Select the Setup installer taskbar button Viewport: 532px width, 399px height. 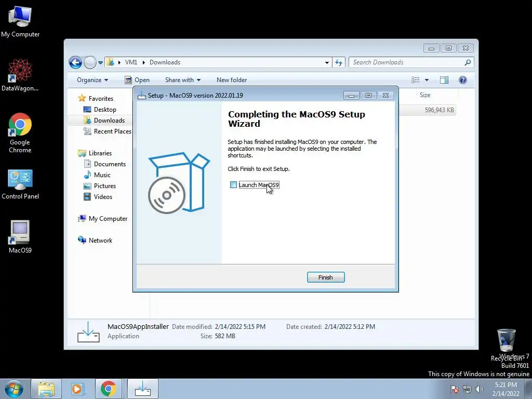pos(143,389)
